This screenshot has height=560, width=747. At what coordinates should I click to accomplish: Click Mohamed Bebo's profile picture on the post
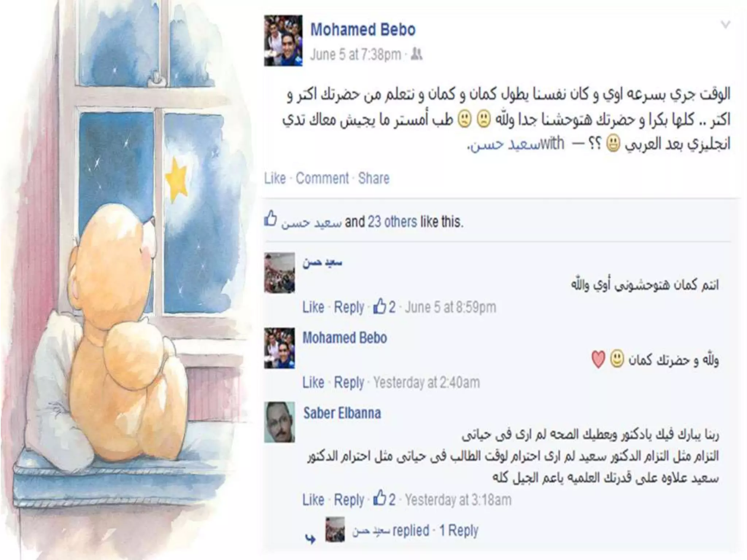coord(283,40)
